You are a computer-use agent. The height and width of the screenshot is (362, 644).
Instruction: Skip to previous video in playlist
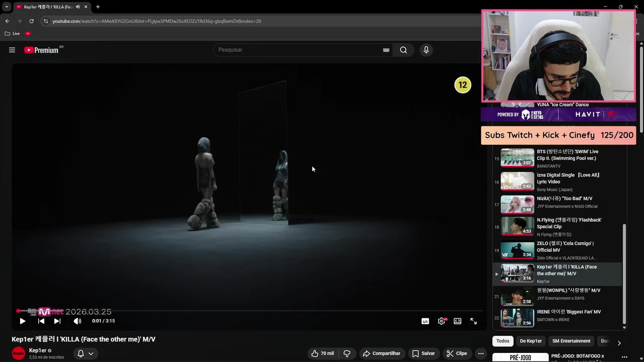[x=41, y=321]
